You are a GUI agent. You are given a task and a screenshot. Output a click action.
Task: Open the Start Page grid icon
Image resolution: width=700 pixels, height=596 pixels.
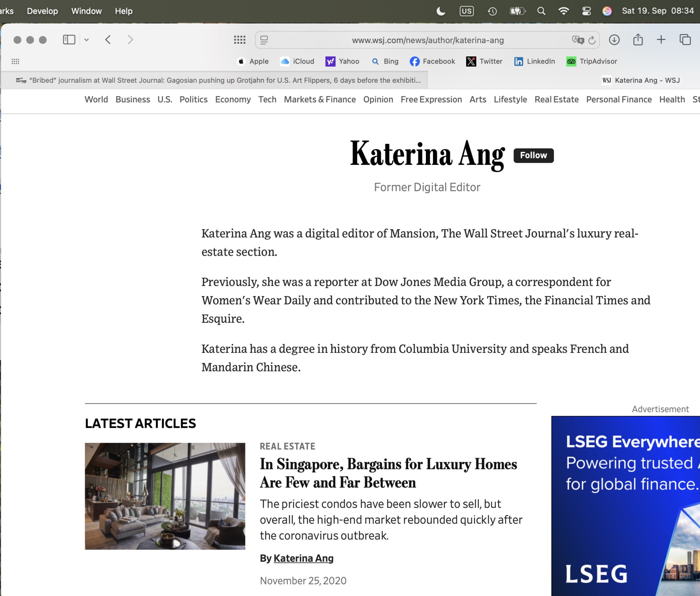coord(240,40)
